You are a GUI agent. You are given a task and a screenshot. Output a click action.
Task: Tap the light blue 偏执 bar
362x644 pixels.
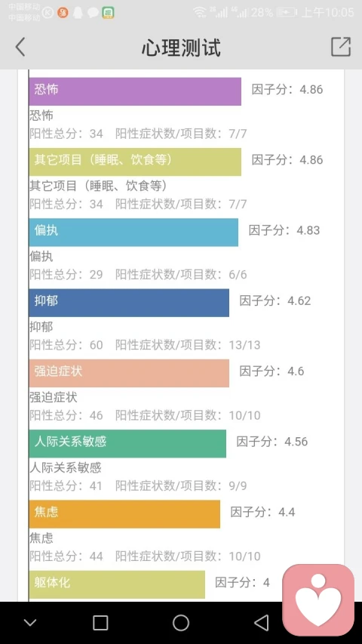(133, 233)
